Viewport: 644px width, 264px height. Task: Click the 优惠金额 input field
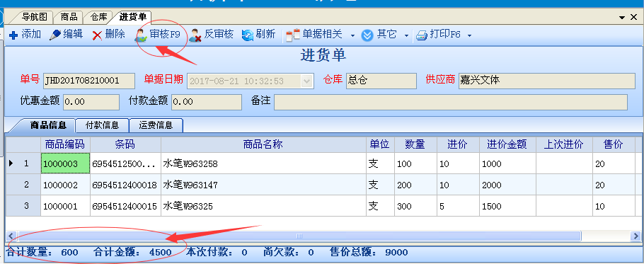click(x=91, y=102)
